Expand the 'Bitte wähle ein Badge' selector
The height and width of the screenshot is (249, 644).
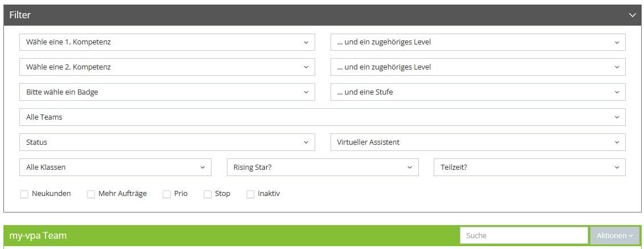167,92
